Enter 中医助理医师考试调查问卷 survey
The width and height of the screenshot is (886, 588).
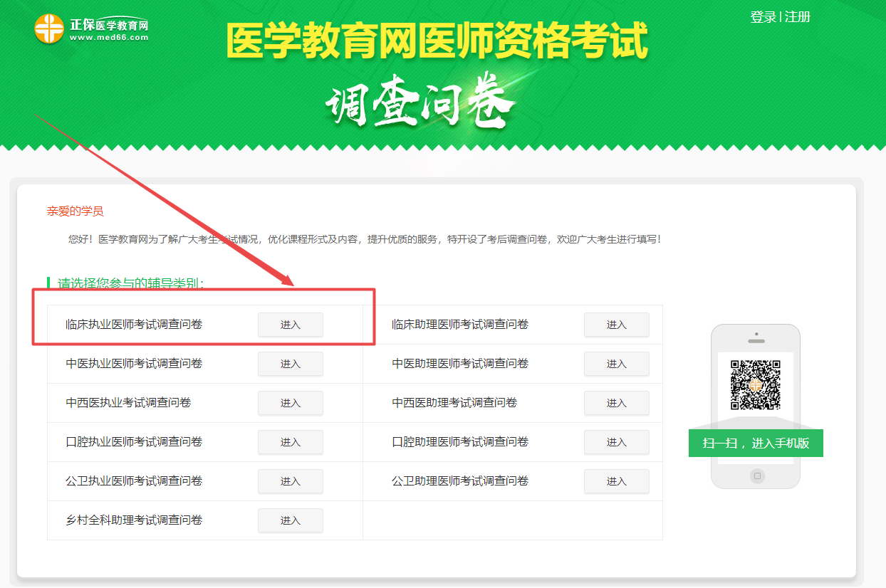[616, 364]
